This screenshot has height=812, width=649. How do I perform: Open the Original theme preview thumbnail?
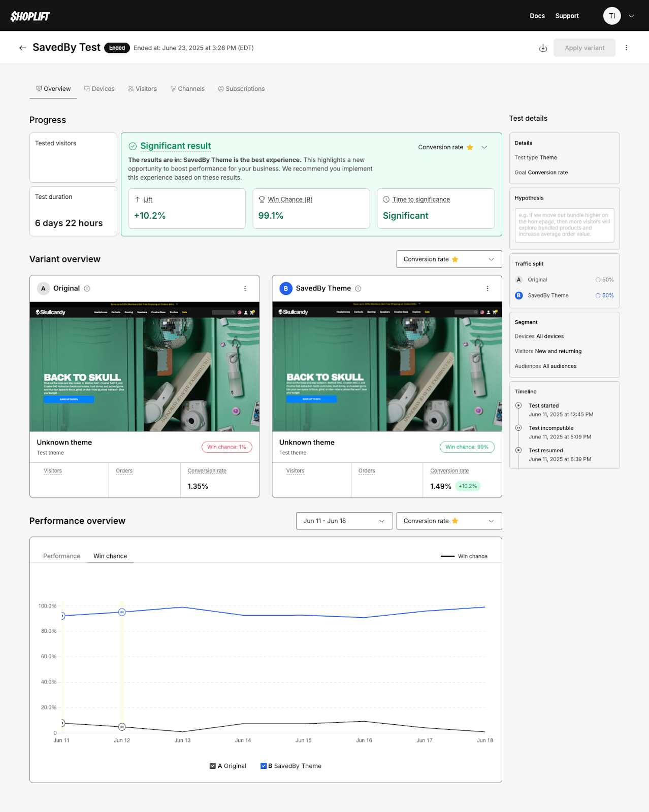[145, 366]
